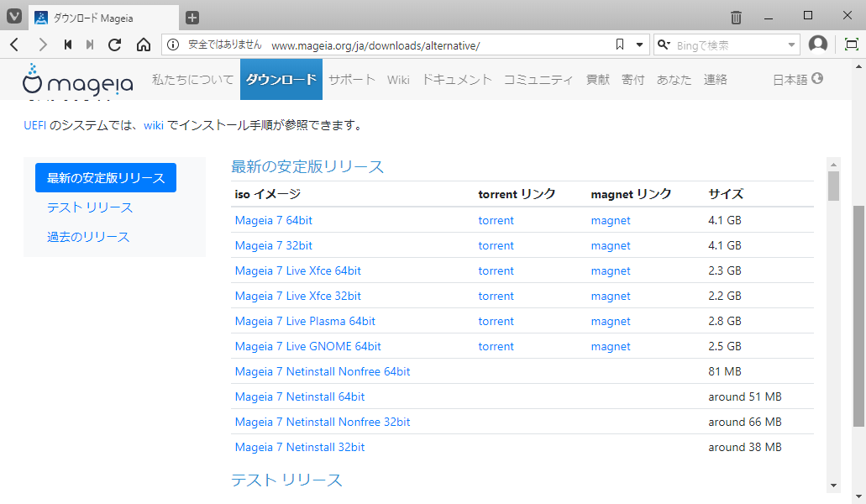866x504 pixels.
Task: Open 私たちについて menu
Action: coord(192,80)
